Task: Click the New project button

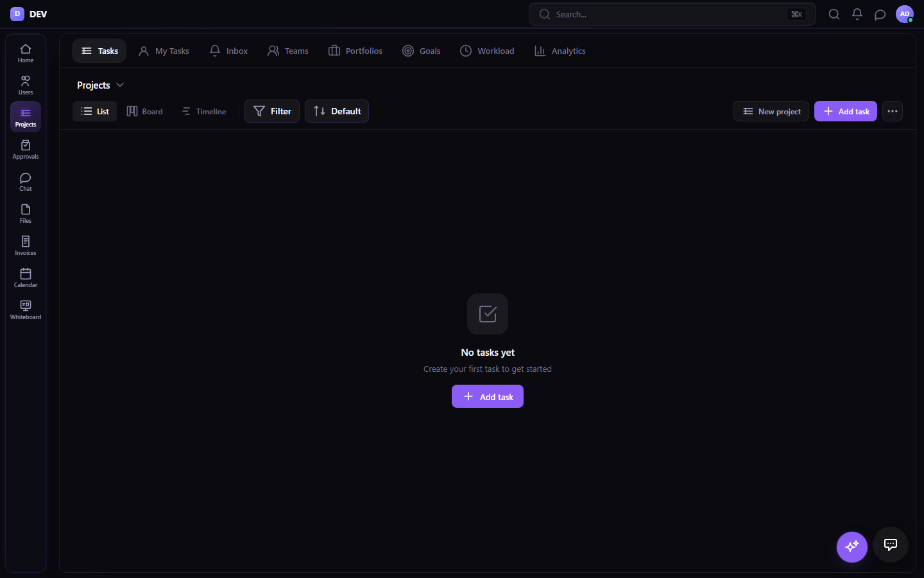Action: tap(771, 111)
